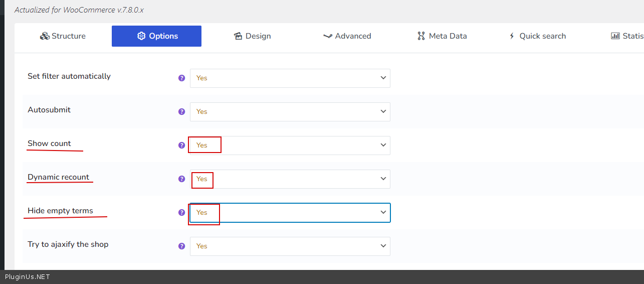Open the Structure tab
The height and width of the screenshot is (284, 644).
pyautogui.click(x=63, y=36)
